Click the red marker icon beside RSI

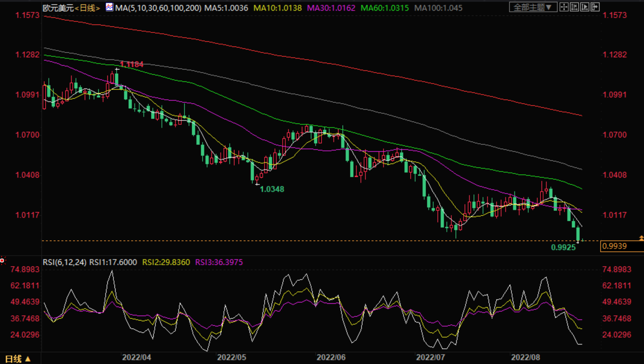click(2, 260)
